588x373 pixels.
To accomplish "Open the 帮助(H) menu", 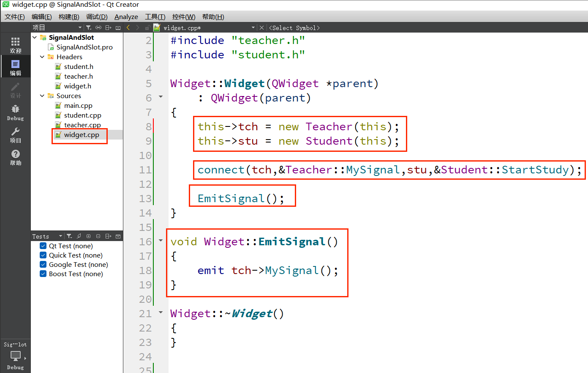I will click(213, 16).
